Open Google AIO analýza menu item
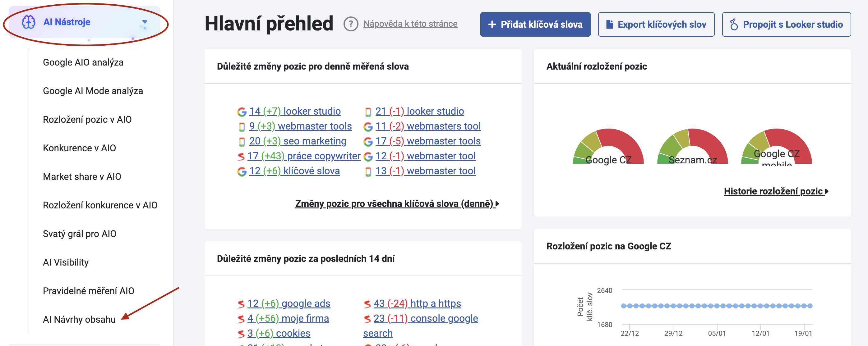 coord(83,62)
